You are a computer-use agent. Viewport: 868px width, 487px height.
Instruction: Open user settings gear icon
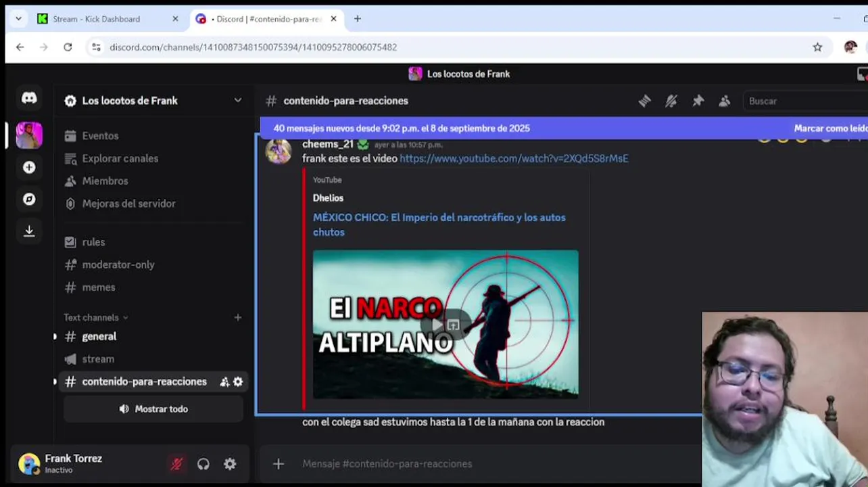coord(230,464)
